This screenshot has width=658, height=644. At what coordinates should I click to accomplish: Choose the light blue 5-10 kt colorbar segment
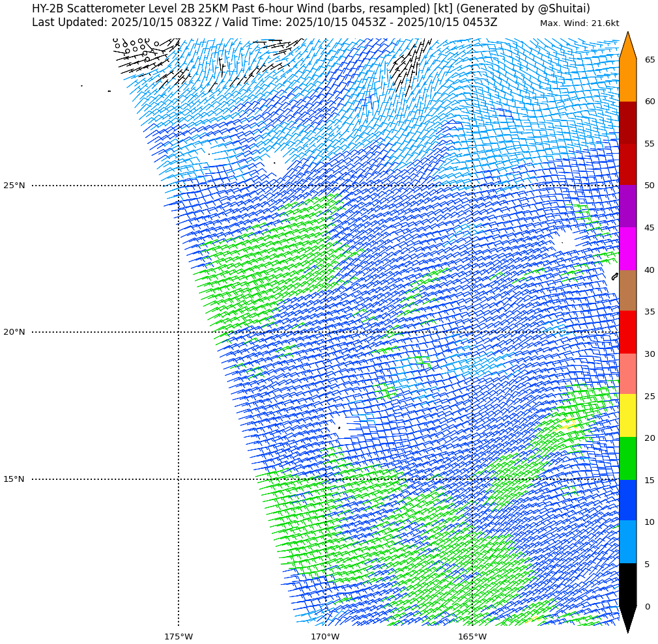(x=627, y=542)
